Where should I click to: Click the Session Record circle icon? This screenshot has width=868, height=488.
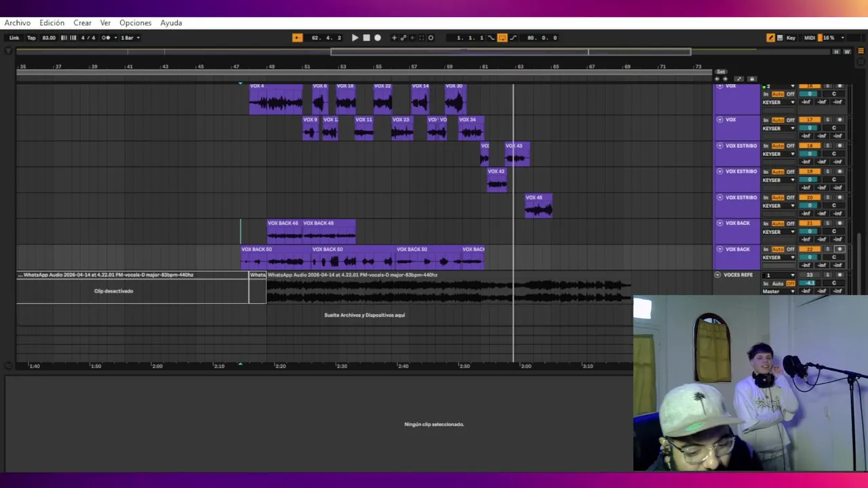(x=431, y=38)
